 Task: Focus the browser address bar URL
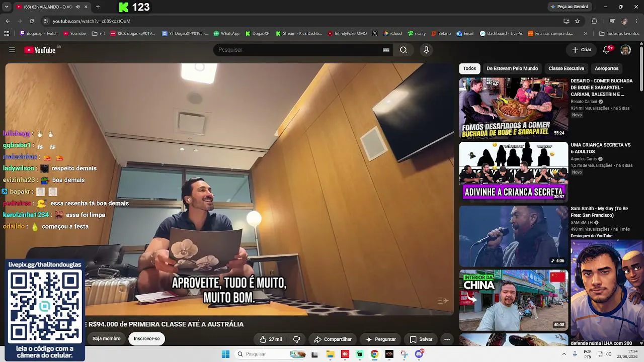pyautogui.click(x=92, y=21)
